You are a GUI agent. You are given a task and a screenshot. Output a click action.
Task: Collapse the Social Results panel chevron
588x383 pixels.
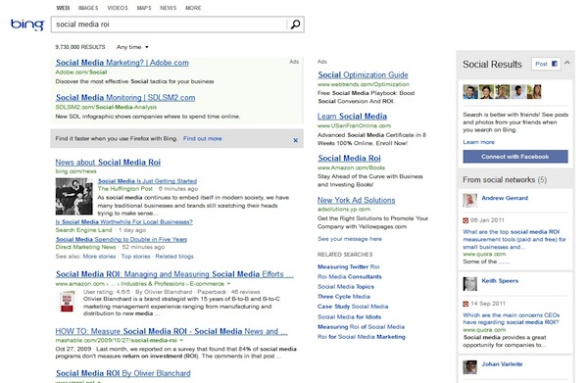pos(567,63)
